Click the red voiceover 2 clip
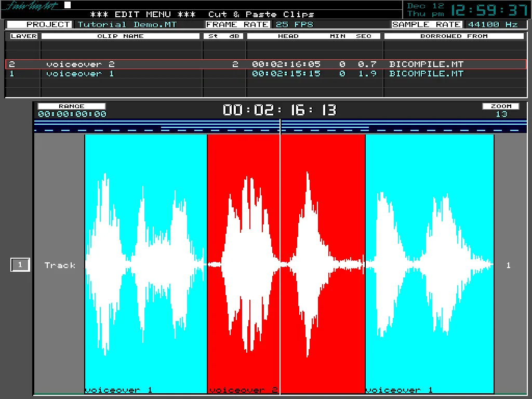The height and width of the screenshot is (399, 532). point(286,264)
